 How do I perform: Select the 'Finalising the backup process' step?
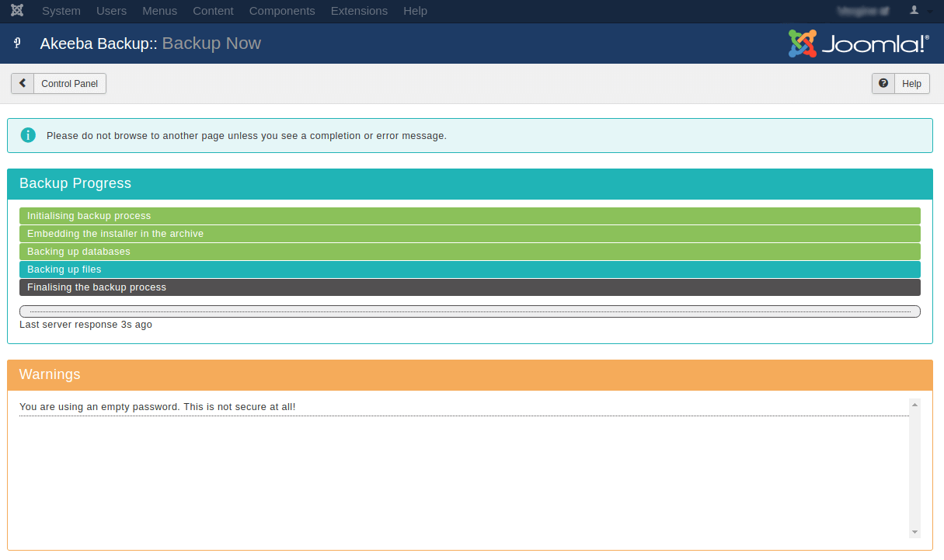click(x=470, y=287)
